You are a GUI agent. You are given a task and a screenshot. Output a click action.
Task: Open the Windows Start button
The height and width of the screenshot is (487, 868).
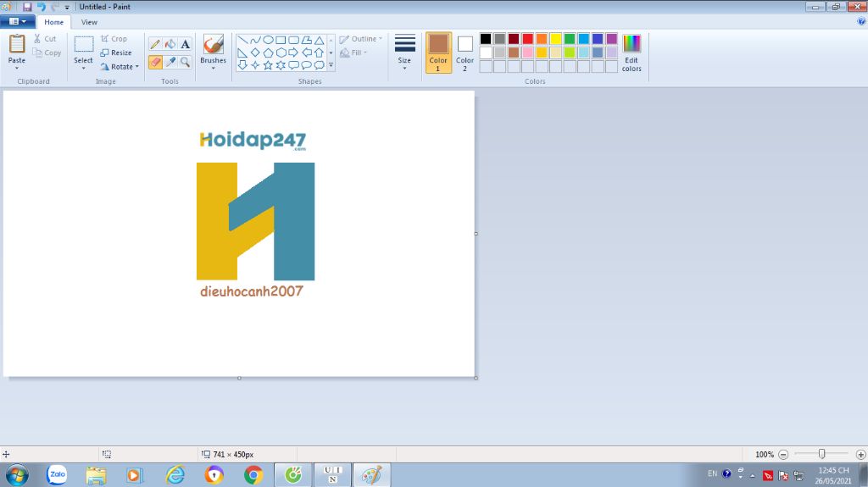tap(17, 475)
